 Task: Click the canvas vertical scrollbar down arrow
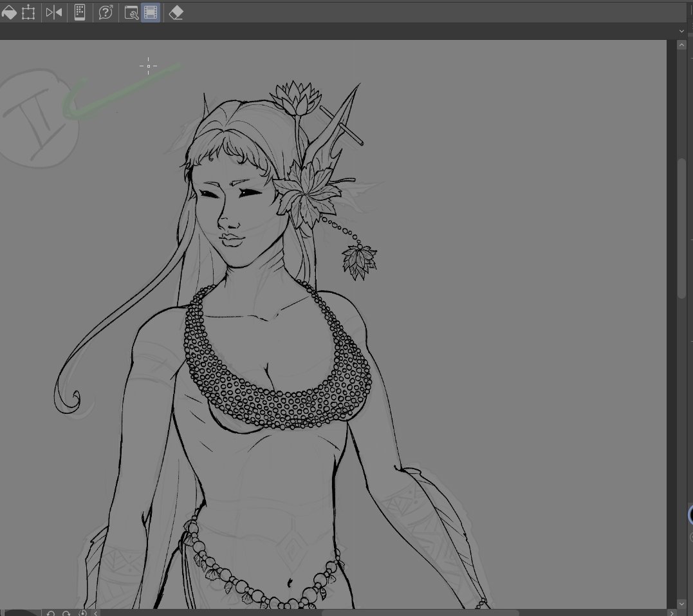coord(681,604)
